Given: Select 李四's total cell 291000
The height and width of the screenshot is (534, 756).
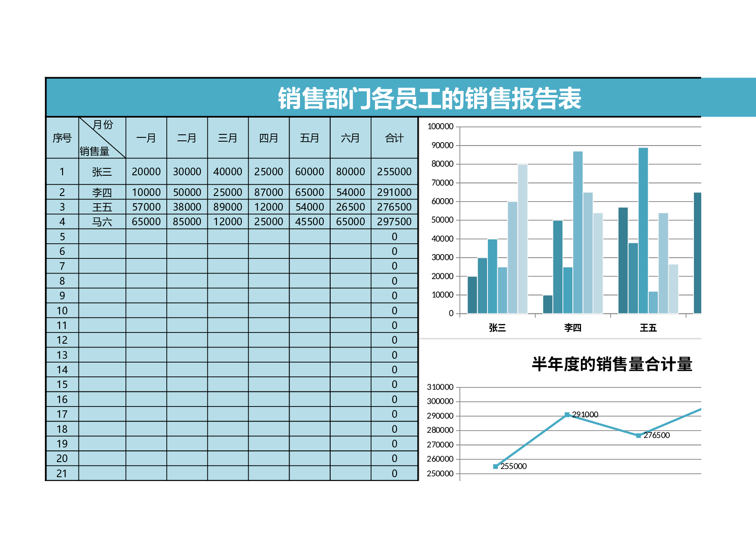Looking at the screenshot, I should click(394, 192).
